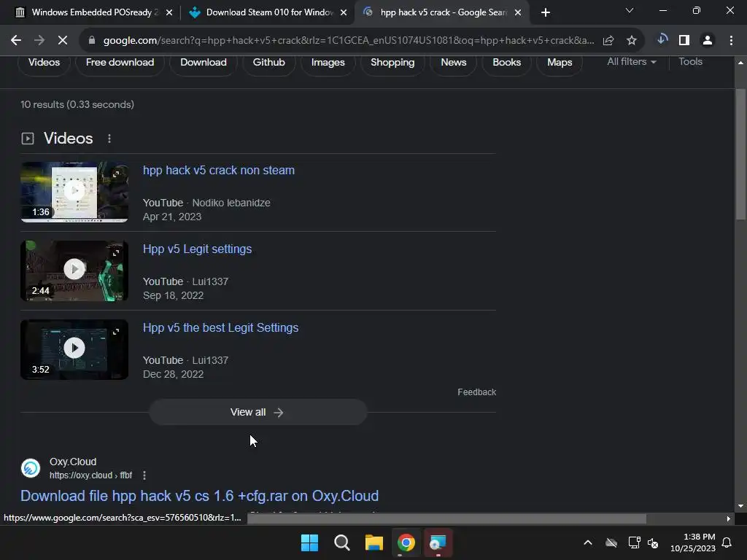The image size is (747, 560).
Task: Click the Feedback link under videos
Action: tap(476, 392)
